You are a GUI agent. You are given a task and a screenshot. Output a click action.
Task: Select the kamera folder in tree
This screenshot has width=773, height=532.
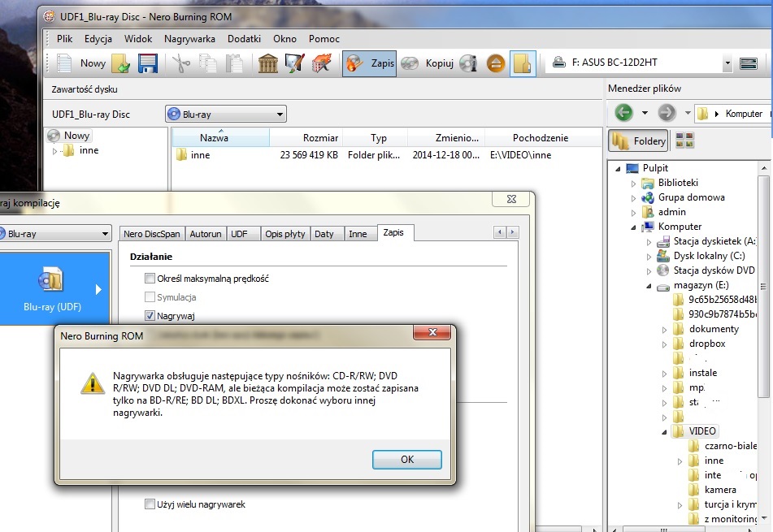(720, 490)
